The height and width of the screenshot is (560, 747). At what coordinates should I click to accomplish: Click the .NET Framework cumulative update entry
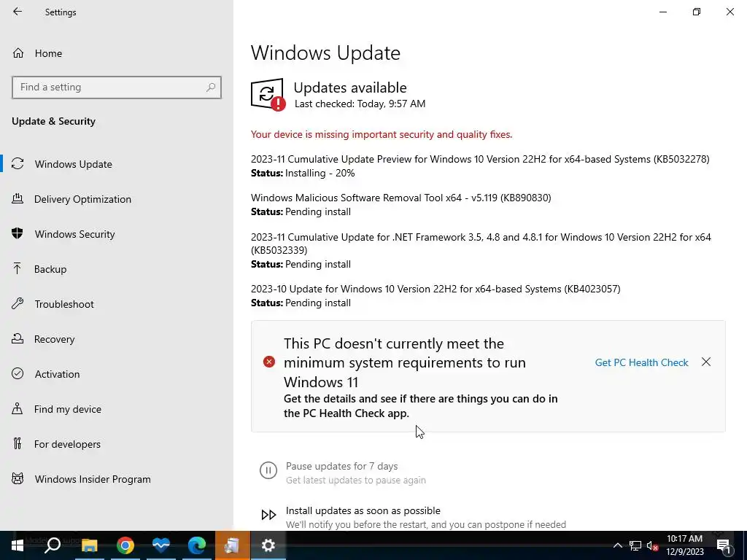(481, 244)
